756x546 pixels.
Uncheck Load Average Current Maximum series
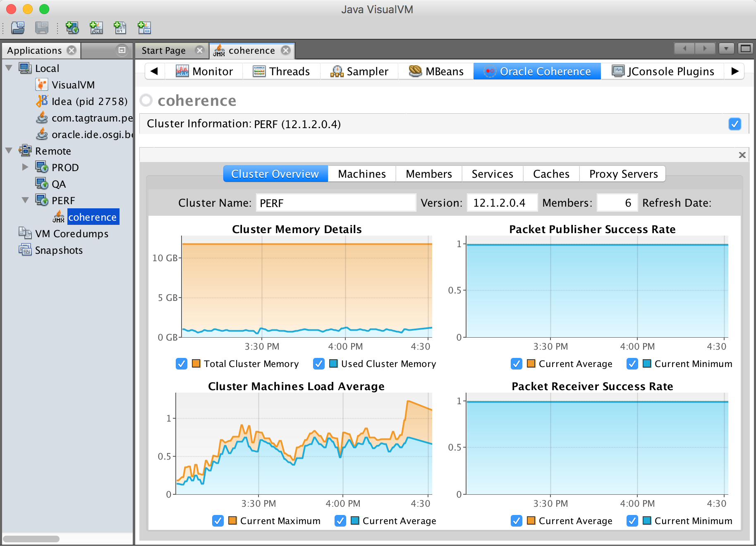point(218,521)
